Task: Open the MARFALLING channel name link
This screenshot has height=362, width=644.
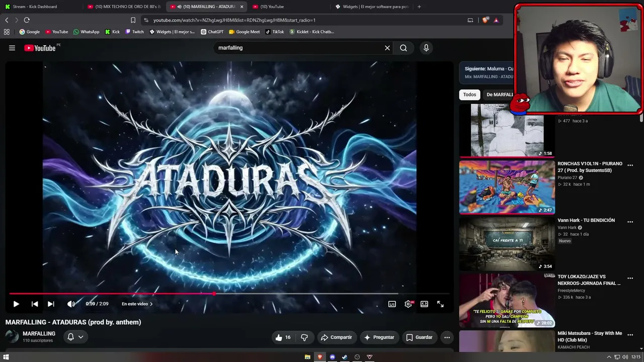Action: coord(39,334)
